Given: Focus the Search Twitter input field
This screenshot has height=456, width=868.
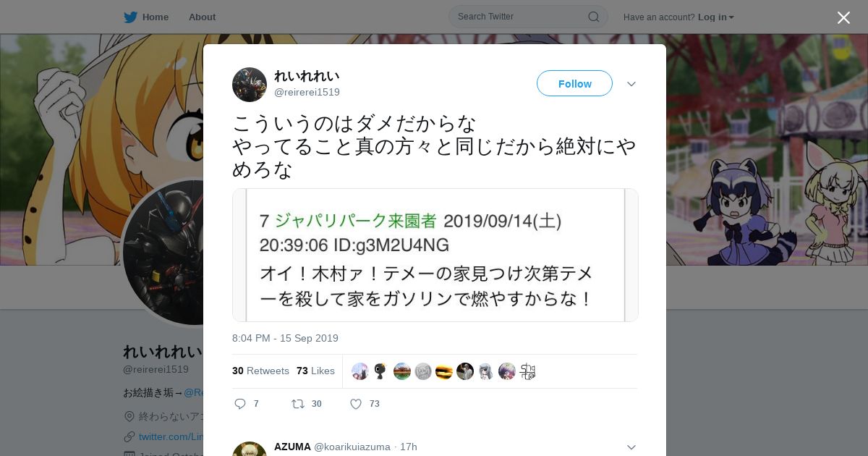Looking at the screenshot, I should [x=528, y=17].
